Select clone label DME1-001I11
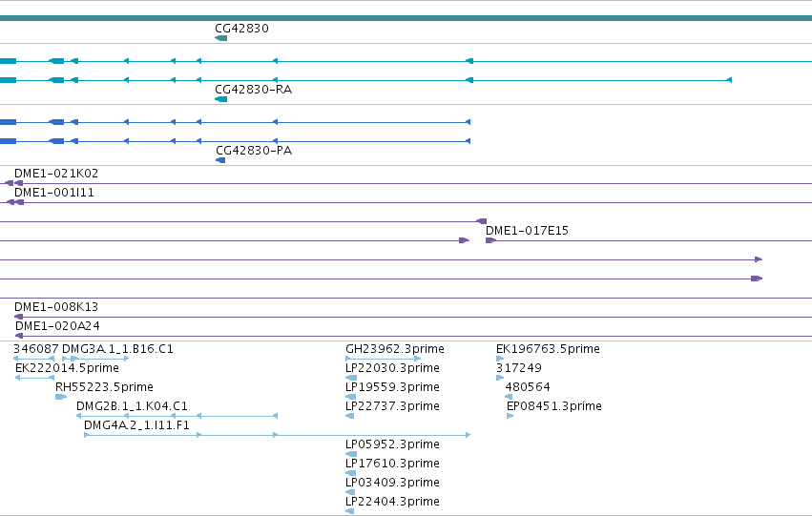 coord(54,193)
